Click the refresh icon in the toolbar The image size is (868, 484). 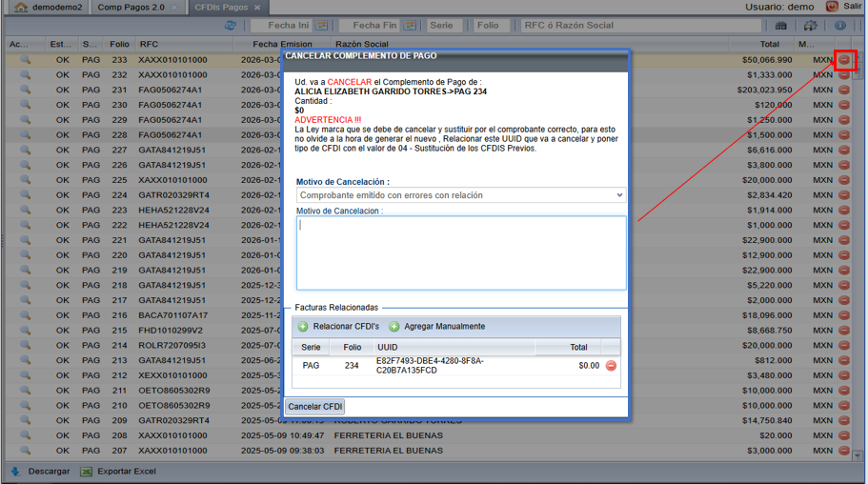pos(231,26)
